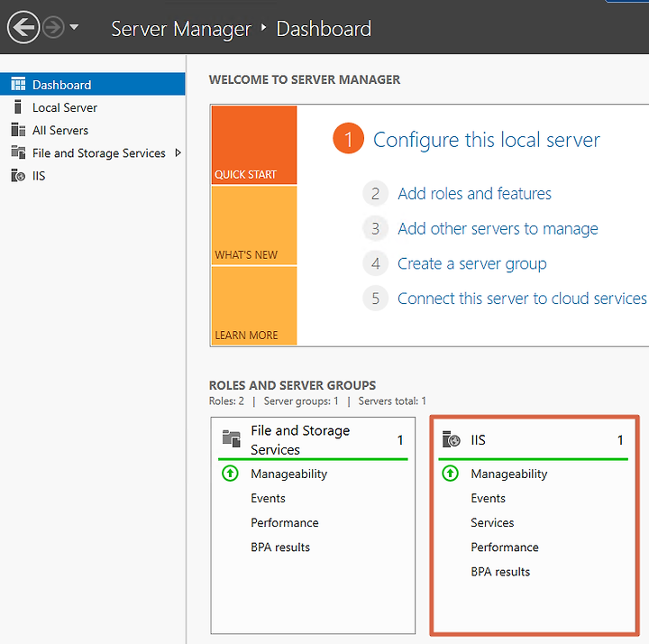
Task: Click the step 2 number circle
Action: point(375,193)
